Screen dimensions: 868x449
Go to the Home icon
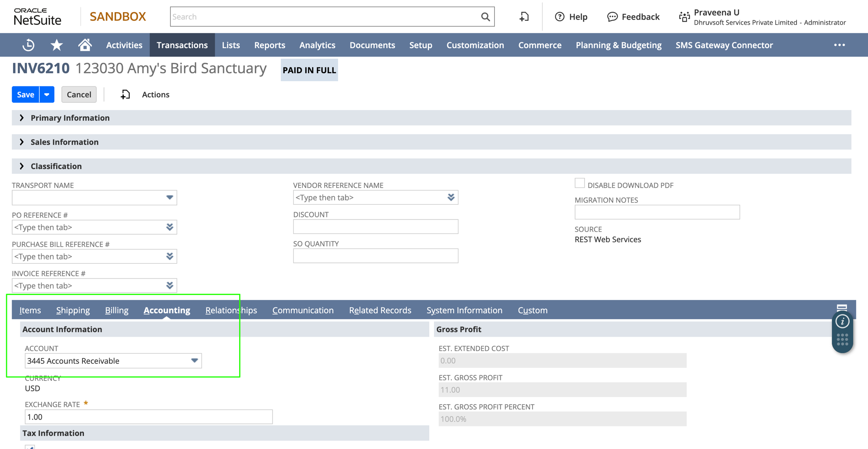85,45
